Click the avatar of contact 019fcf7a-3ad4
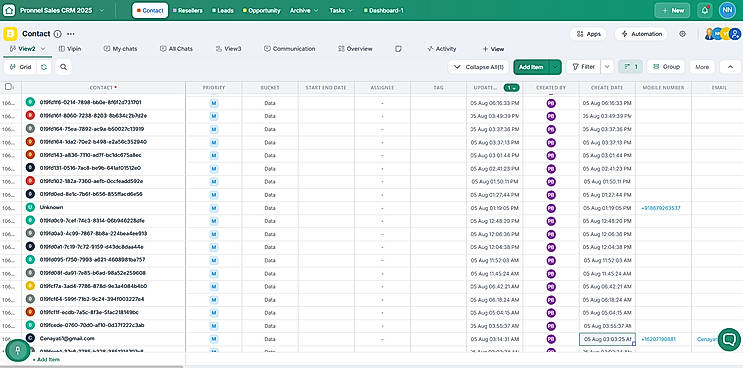This screenshot has height=368, width=743. tap(30, 286)
